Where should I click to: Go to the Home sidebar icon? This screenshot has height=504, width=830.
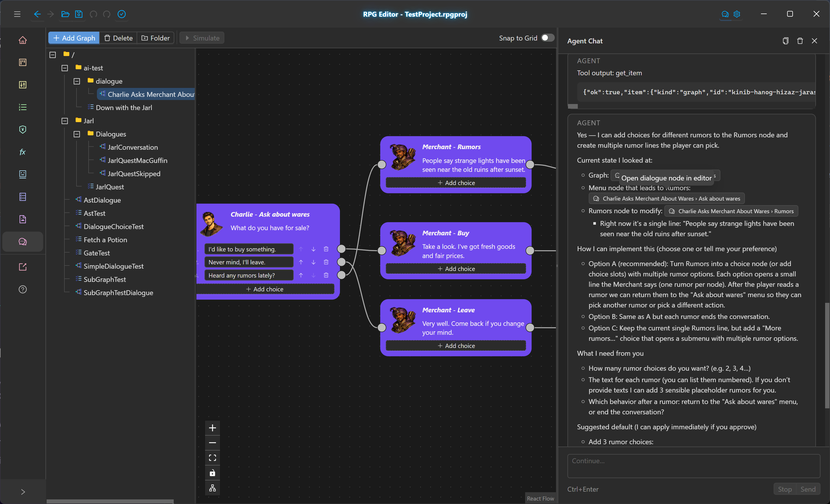coord(22,40)
